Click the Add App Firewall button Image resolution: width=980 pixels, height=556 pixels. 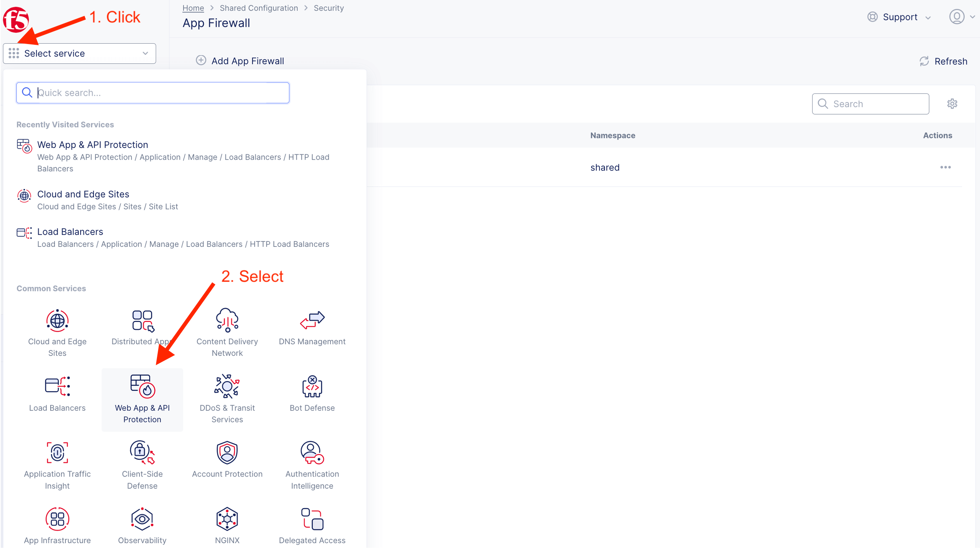point(240,61)
